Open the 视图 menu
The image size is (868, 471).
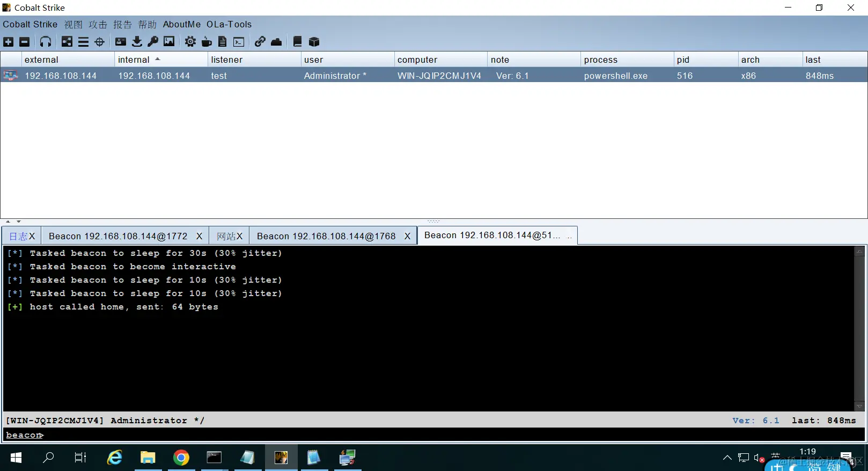click(73, 25)
